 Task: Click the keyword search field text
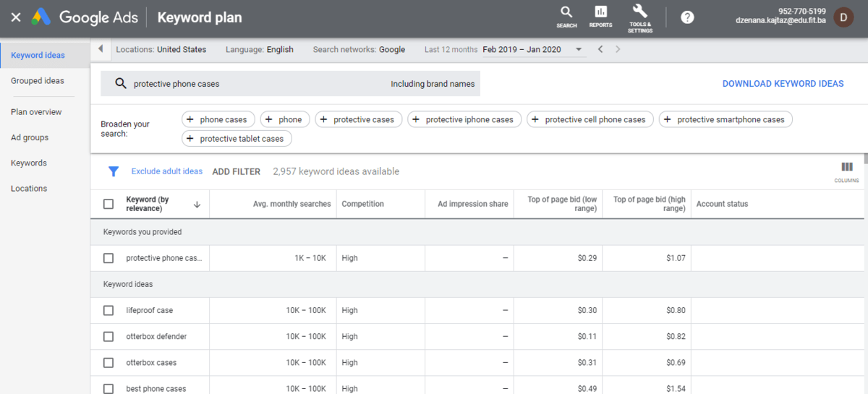(176, 84)
